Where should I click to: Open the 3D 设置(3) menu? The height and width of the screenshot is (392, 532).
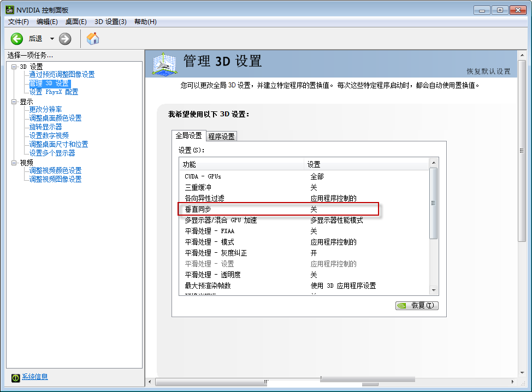[110, 22]
